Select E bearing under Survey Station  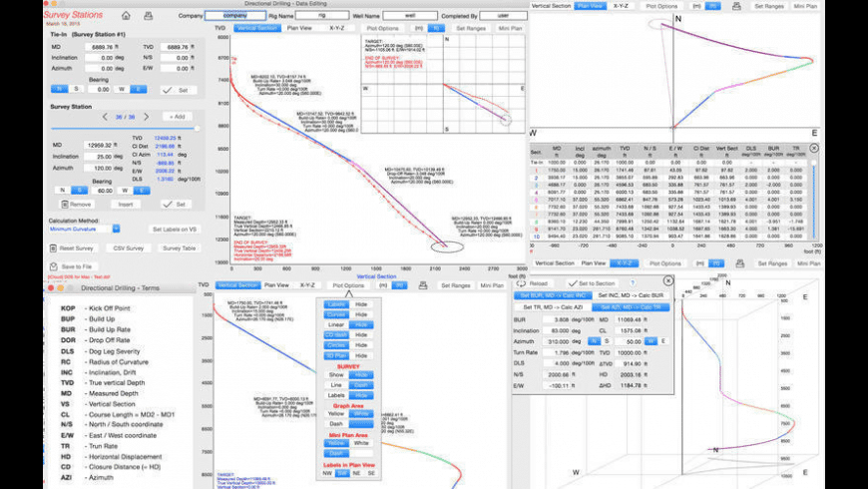coord(141,191)
